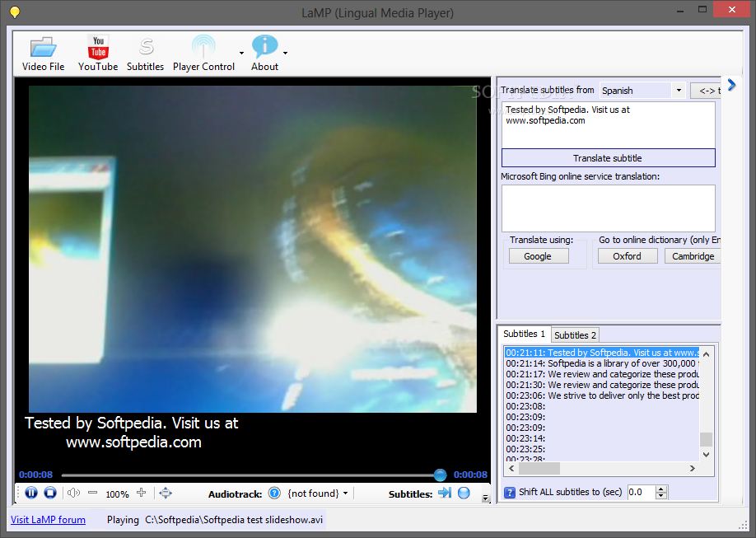Select subtitle line 00:23:08
The width and height of the screenshot is (756, 538).
point(602,406)
